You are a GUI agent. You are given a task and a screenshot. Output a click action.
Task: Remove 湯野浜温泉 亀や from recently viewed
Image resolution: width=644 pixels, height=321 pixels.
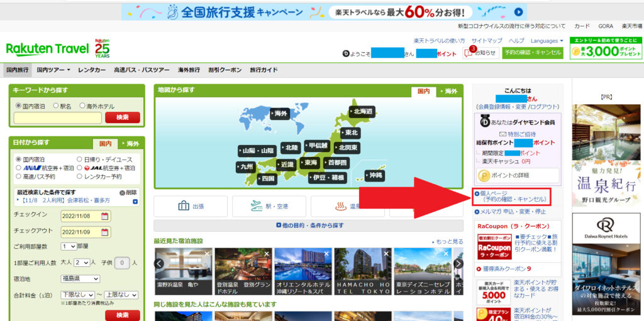pyautogui.click(x=207, y=254)
